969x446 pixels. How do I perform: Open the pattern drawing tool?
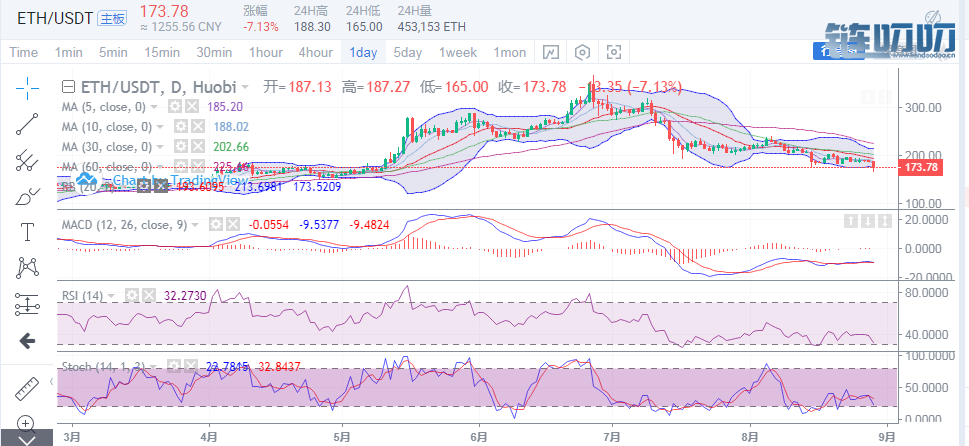pos(27,269)
